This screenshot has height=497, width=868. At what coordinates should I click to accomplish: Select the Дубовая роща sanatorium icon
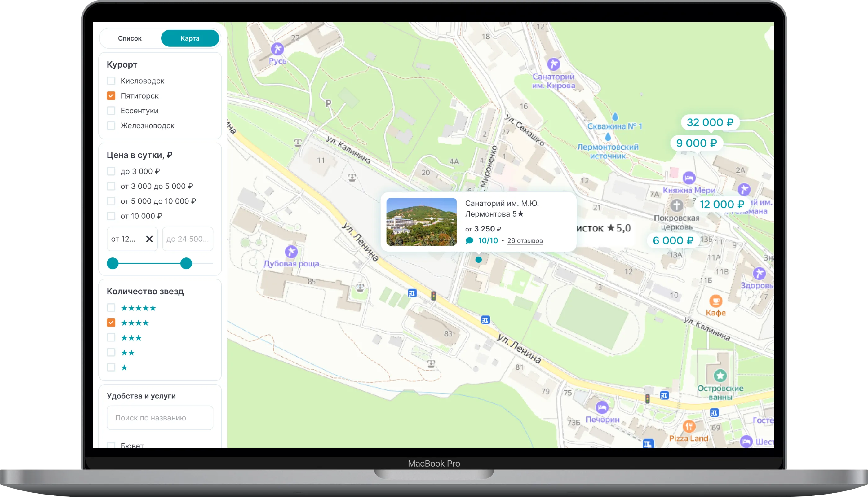tap(291, 252)
